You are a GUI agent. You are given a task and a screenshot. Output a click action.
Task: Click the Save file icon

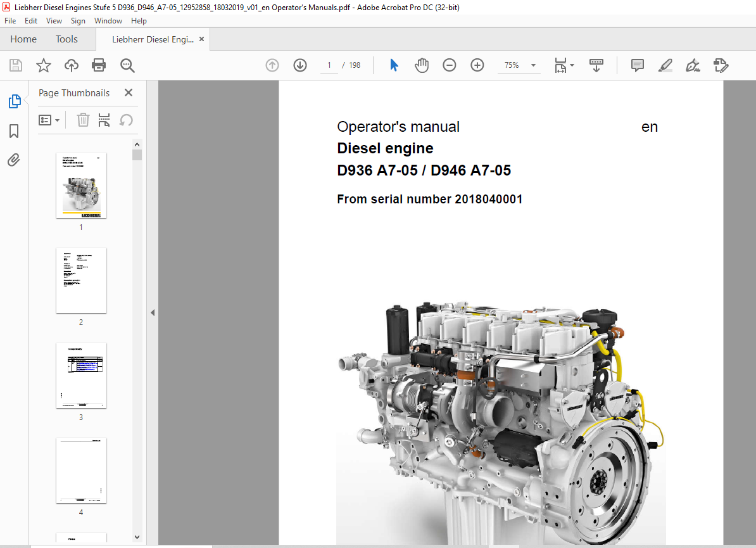16,65
